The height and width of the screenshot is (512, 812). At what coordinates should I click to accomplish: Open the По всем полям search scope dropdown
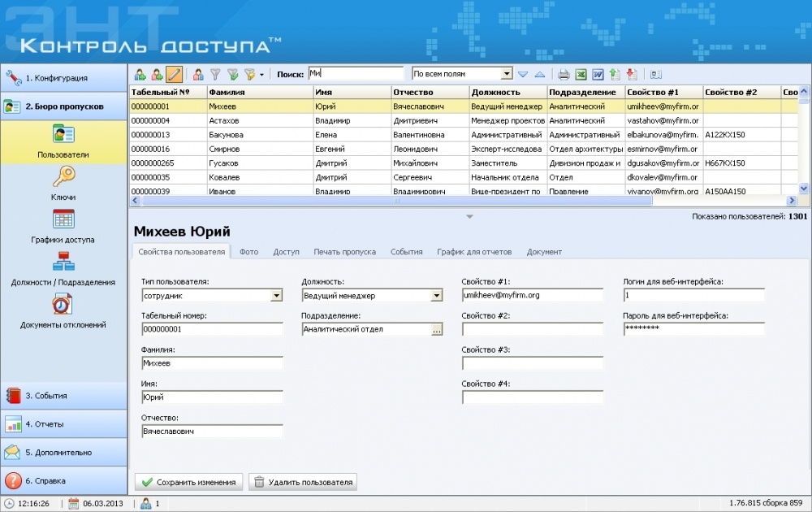click(507, 74)
